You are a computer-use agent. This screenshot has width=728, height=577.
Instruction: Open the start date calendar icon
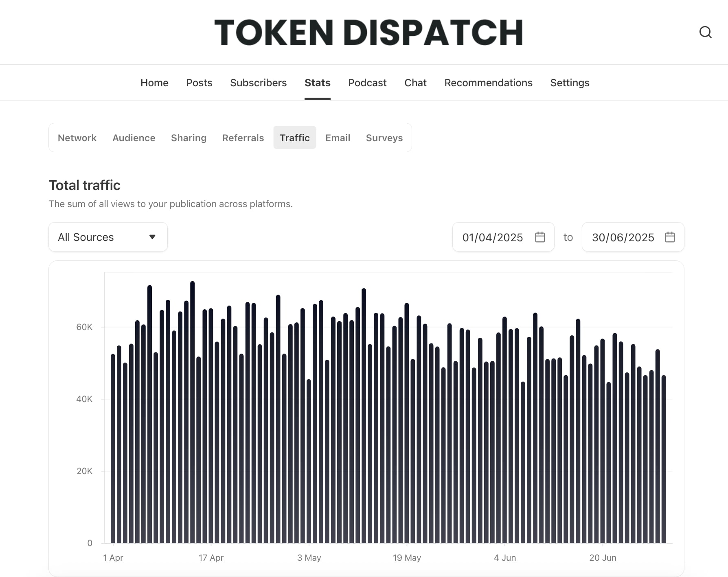coord(540,237)
